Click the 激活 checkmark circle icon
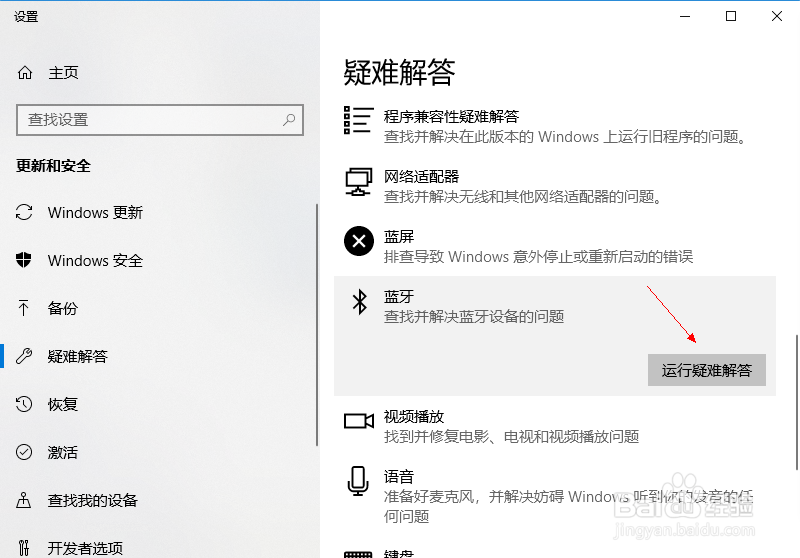The image size is (800, 558). pos(24,452)
